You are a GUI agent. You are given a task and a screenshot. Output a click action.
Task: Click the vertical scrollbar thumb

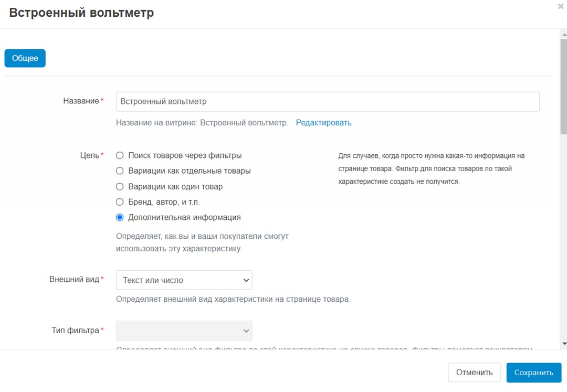[564, 87]
